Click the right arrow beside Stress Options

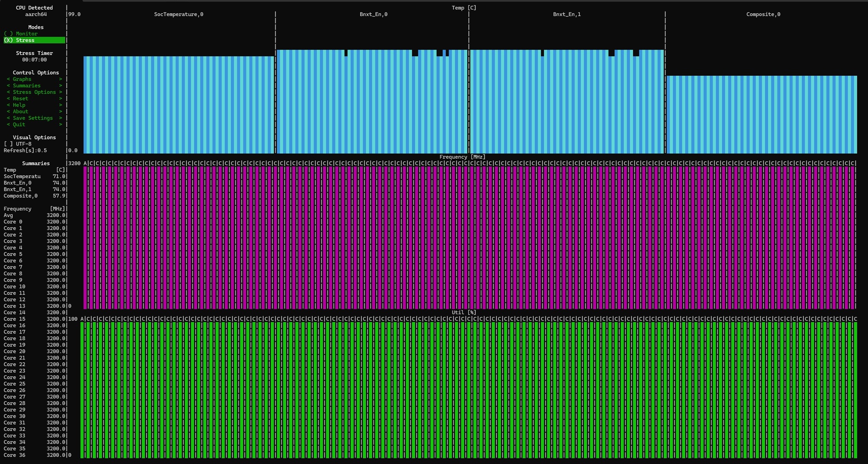tap(61, 92)
